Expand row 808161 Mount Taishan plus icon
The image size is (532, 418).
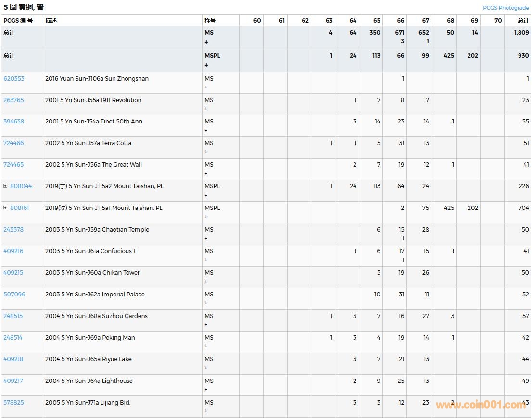(5, 208)
